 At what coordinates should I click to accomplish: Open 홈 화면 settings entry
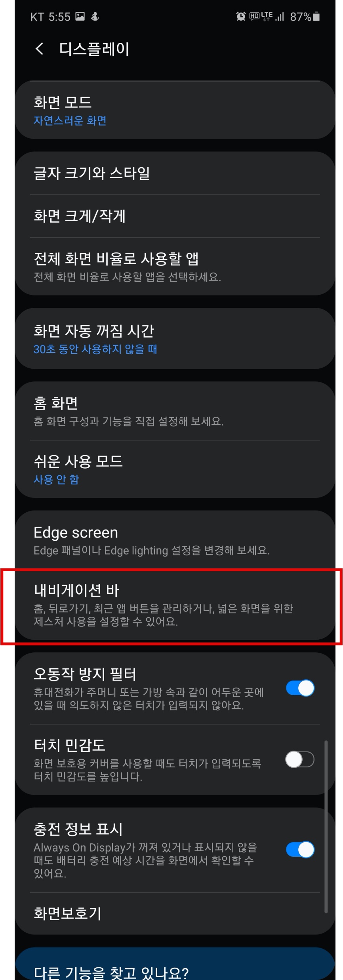point(175,411)
